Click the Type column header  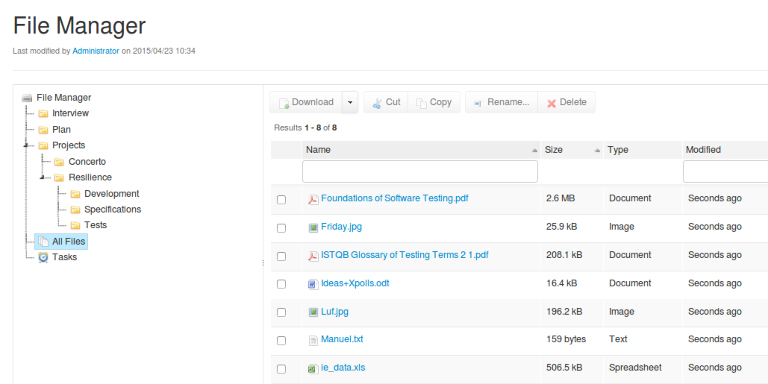(x=643, y=150)
